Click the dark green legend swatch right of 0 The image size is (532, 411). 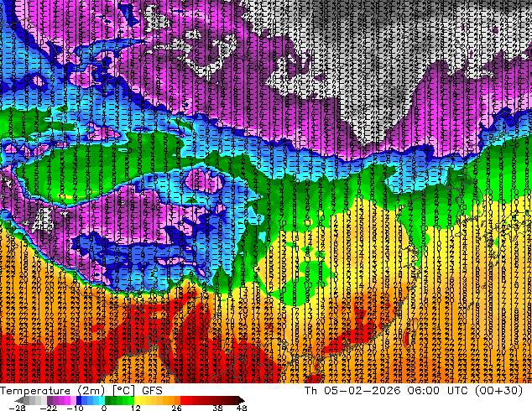(107, 400)
